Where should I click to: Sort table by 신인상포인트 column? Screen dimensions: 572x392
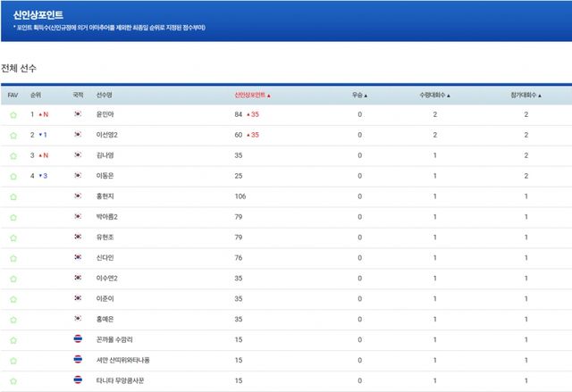251,95
